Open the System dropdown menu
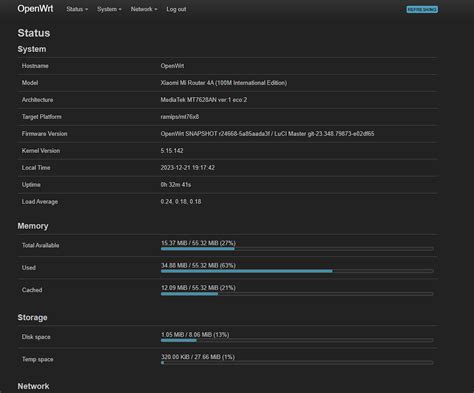 click(x=109, y=9)
